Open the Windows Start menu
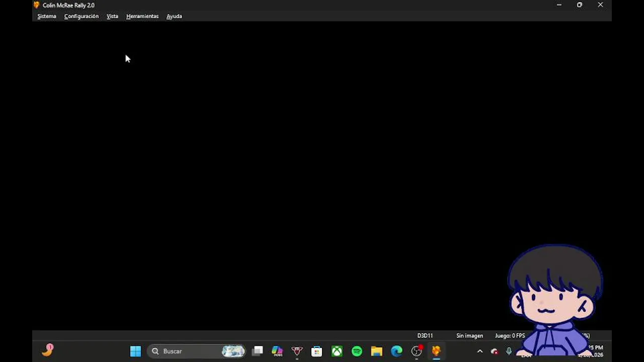This screenshot has height=362, width=644. click(x=135, y=351)
